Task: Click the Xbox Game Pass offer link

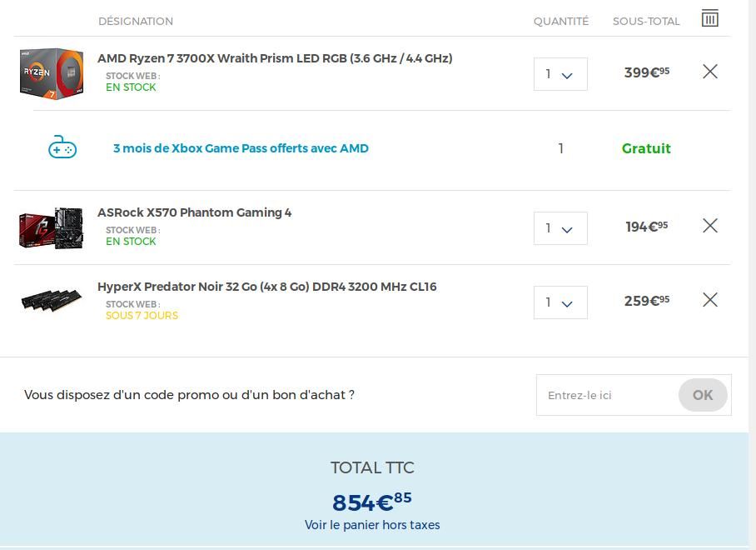Action: click(241, 148)
